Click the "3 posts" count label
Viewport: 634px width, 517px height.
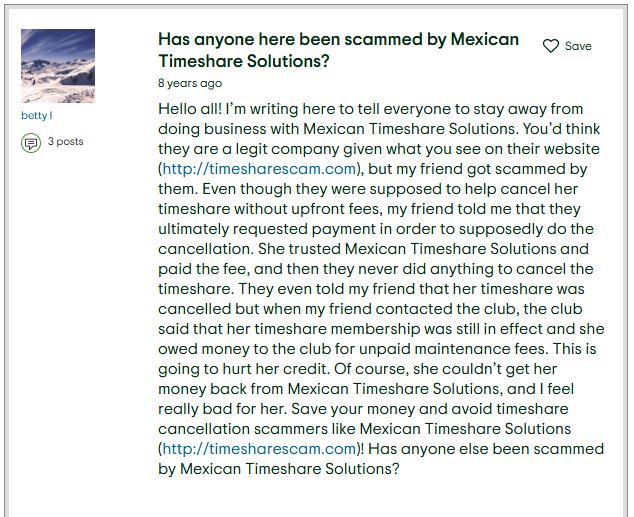click(x=66, y=142)
